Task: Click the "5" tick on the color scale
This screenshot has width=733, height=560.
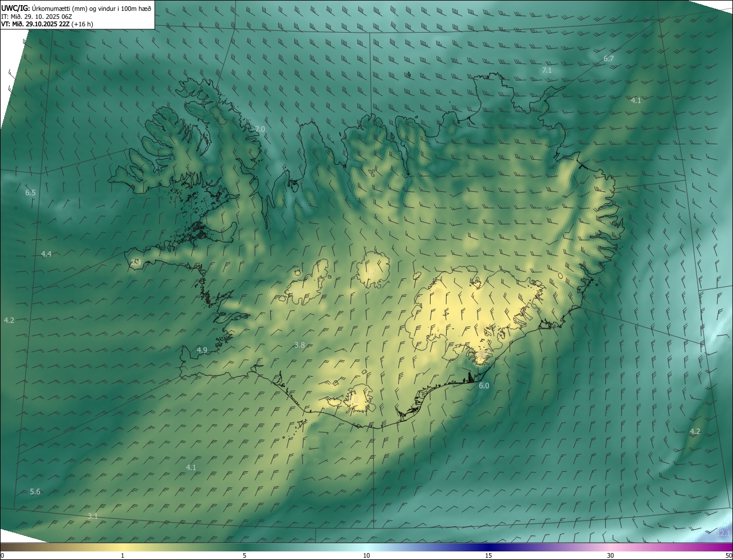Action: [x=245, y=555]
